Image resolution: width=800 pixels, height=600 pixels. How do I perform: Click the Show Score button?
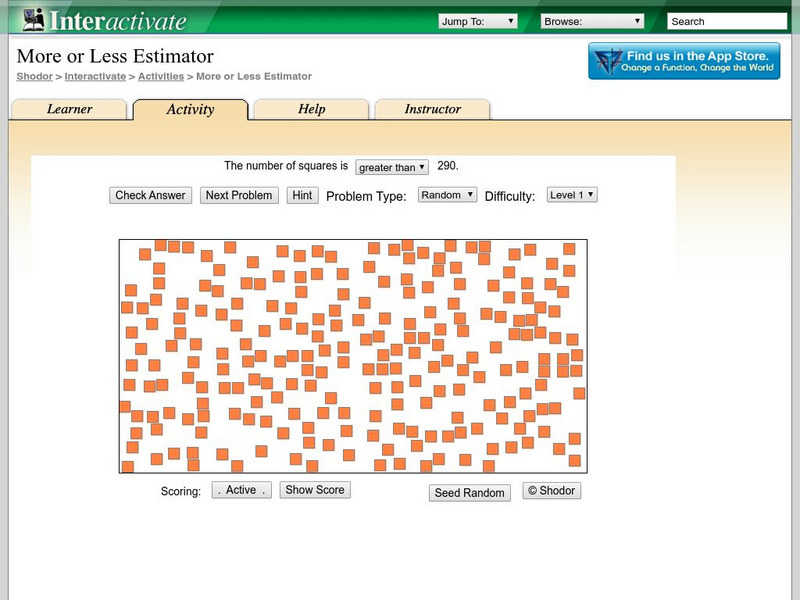[x=315, y=490]
